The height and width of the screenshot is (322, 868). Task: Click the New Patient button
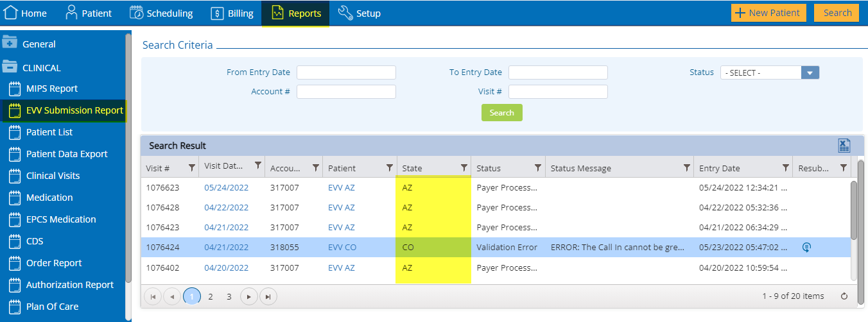(x=768, y=13)
